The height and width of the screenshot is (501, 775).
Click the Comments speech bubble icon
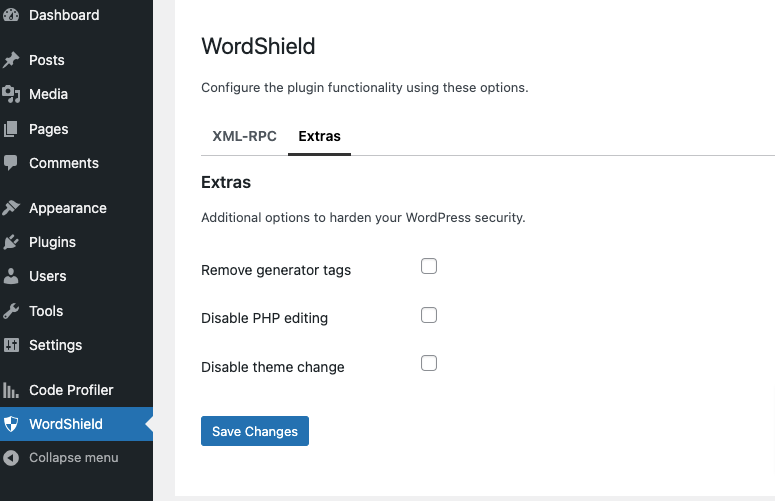point(10,163)
